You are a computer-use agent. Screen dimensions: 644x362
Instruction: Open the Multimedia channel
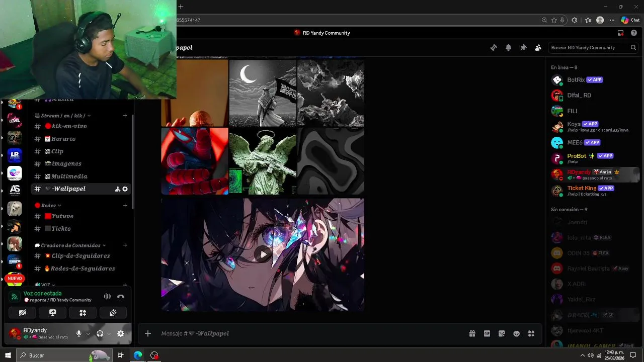[x=81, y=176]
